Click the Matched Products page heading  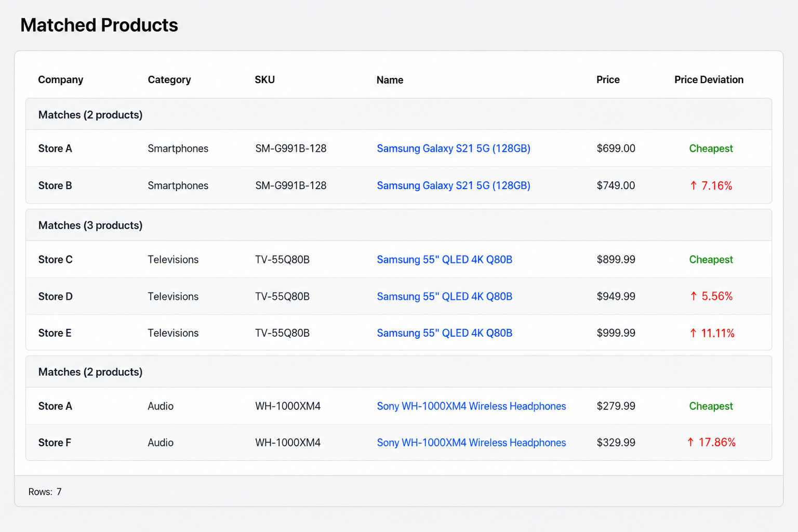(99, 25)
